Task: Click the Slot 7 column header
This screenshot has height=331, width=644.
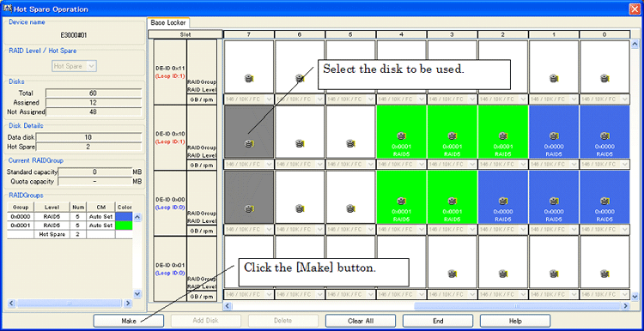Action: point(249,34)
